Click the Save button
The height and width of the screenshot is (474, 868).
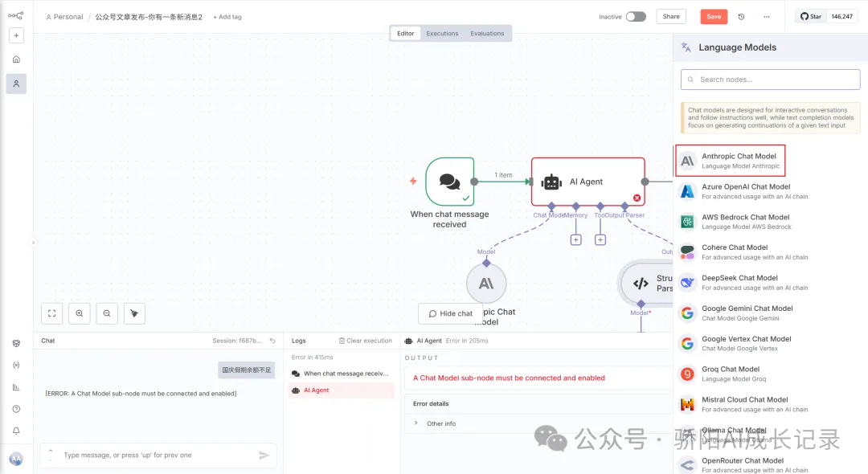714,17
